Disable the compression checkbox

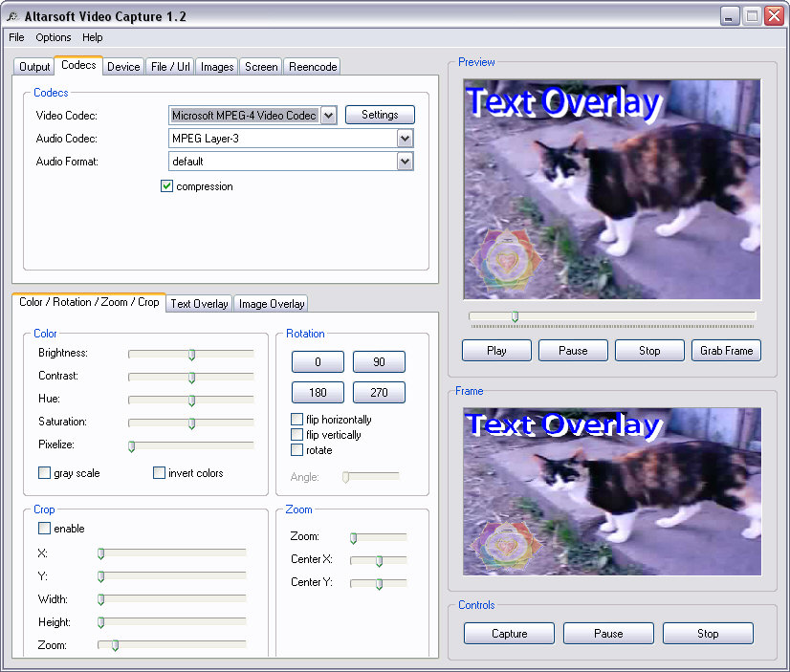[166, 186]
